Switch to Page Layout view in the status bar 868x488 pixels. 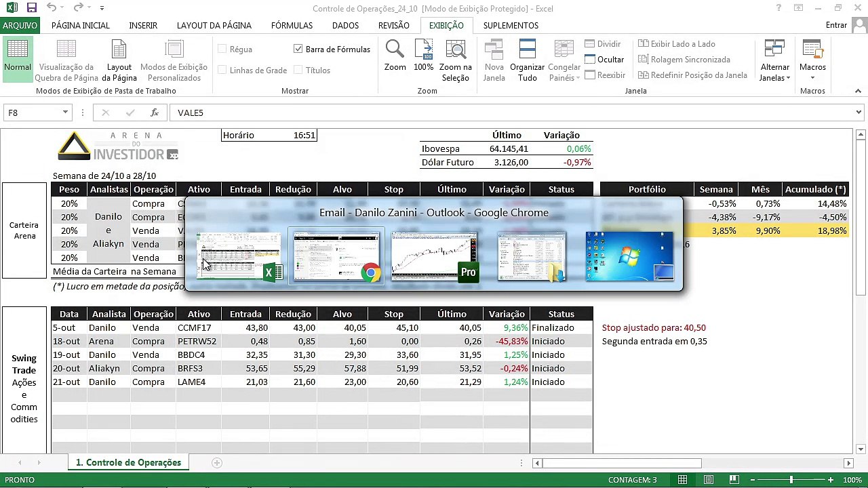(708, 480)
